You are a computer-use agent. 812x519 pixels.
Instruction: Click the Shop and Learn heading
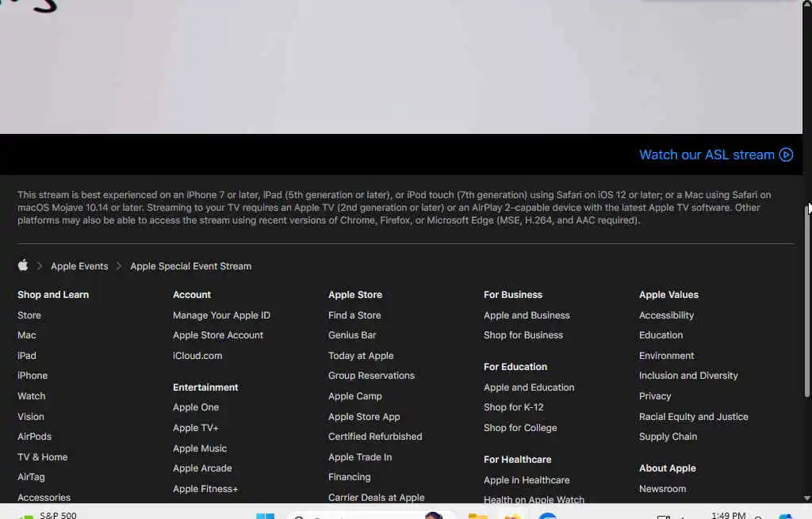pos(53,295)
